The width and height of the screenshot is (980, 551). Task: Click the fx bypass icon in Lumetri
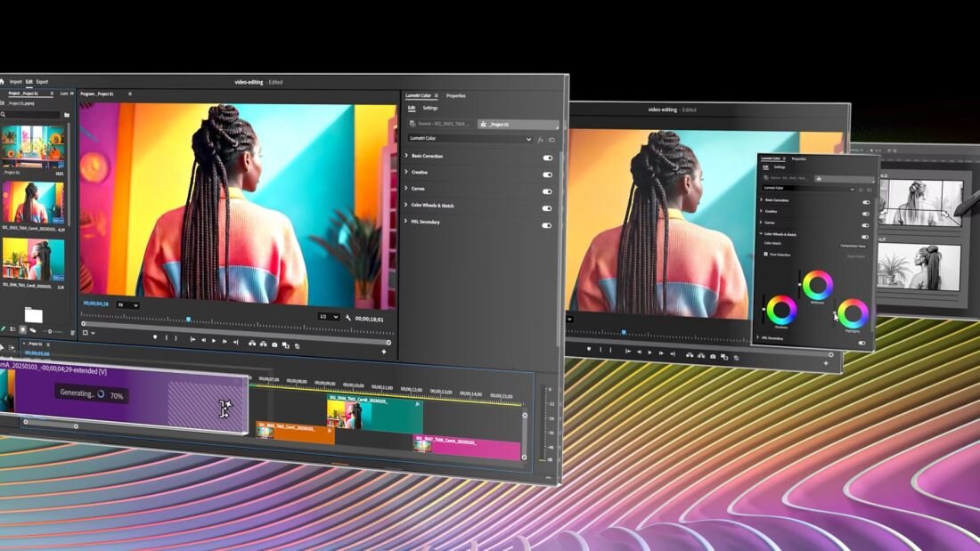pyautogui.click(x=541, y=140)
